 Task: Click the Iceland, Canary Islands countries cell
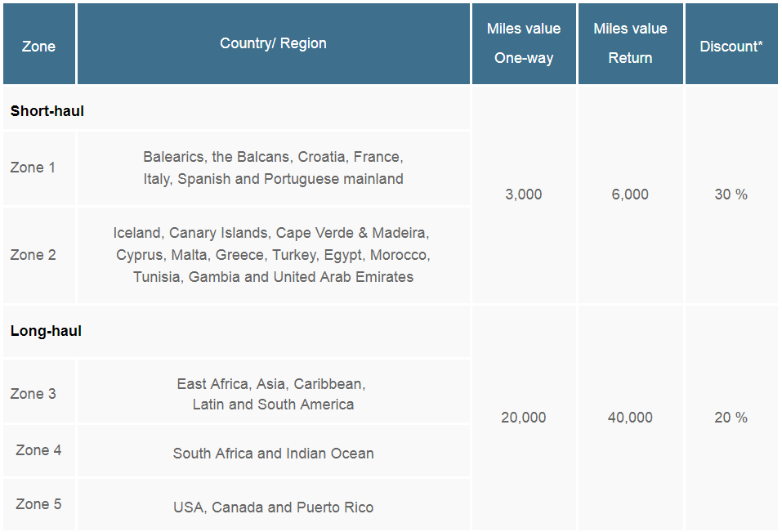[x=273, y=255]
